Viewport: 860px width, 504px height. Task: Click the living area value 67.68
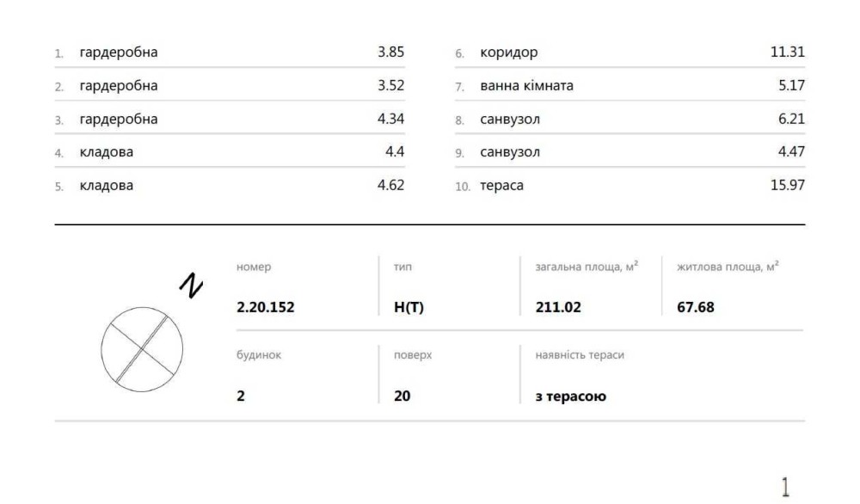[x=696, y=307]
